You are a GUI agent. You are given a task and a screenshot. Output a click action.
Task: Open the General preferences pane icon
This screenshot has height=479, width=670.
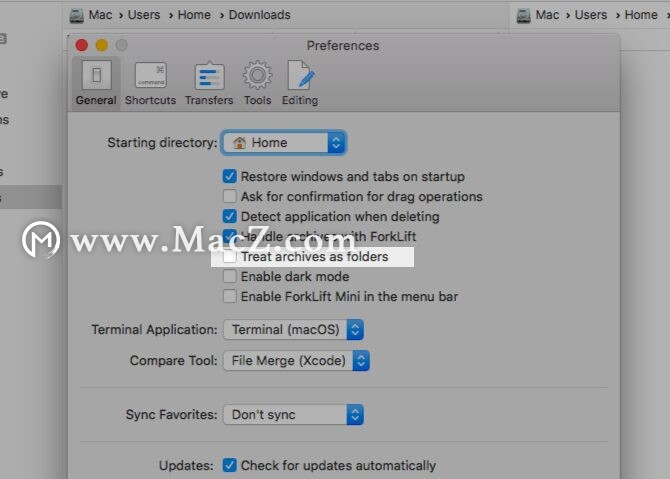(x=97, y=75)
